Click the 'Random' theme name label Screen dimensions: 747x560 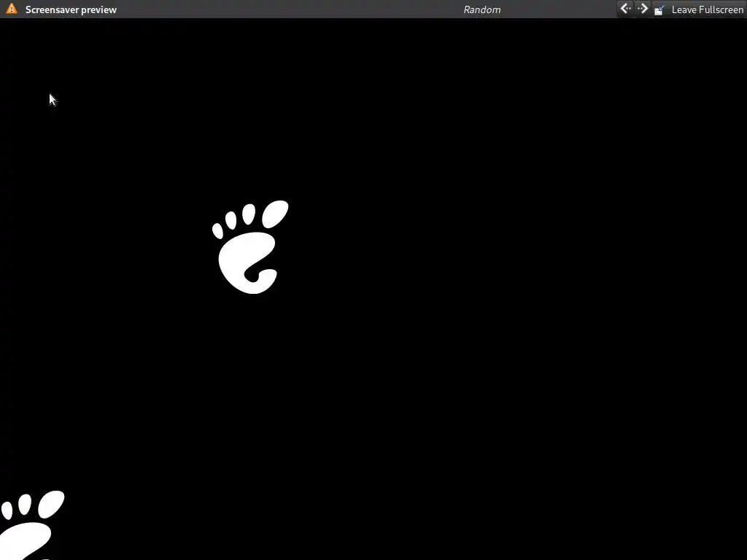[482, 9]
